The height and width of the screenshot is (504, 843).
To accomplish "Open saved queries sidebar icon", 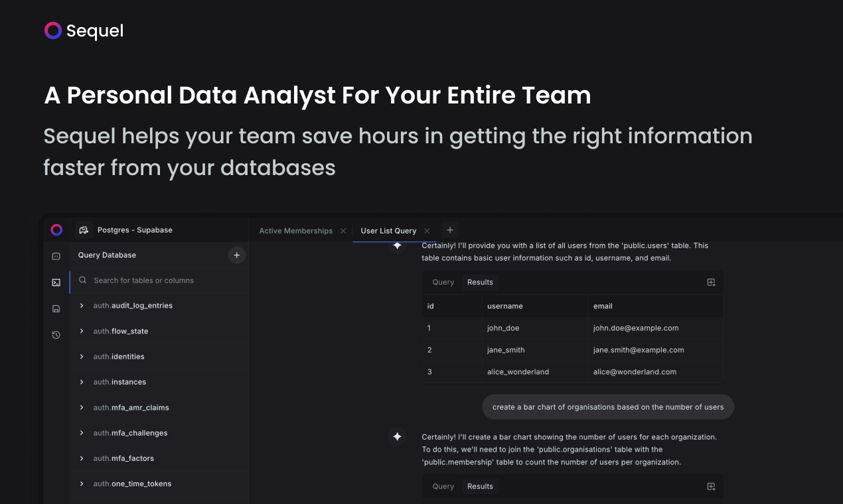I will click(56, 308).
